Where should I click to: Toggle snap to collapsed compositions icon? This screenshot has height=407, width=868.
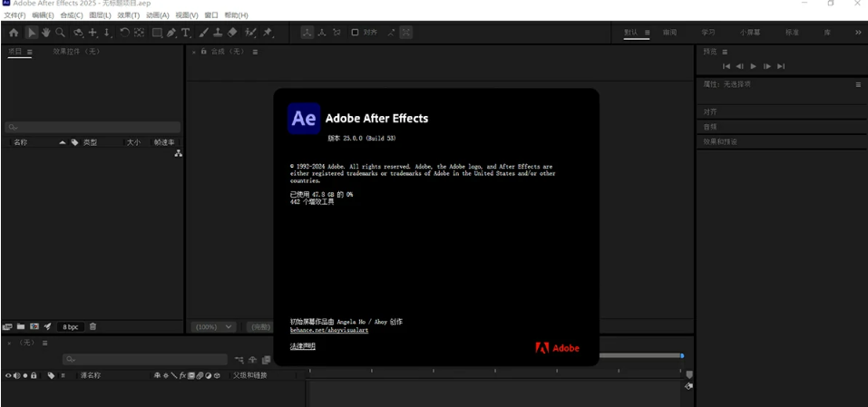pyautogui.click(x=406, y=33)
